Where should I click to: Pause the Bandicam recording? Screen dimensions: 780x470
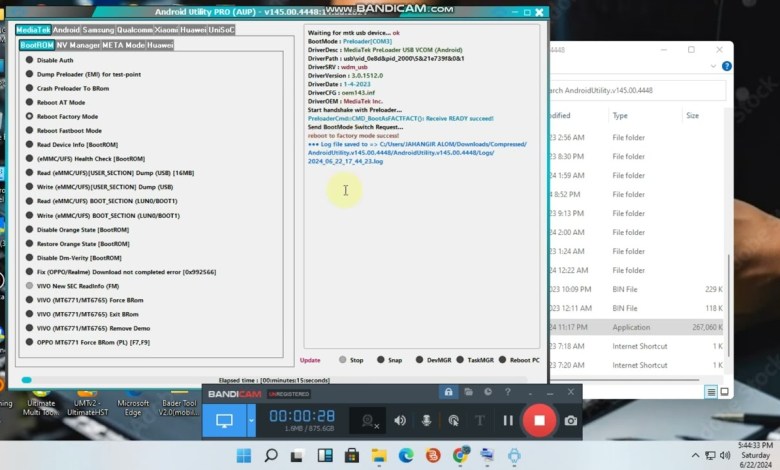[508, 421]
